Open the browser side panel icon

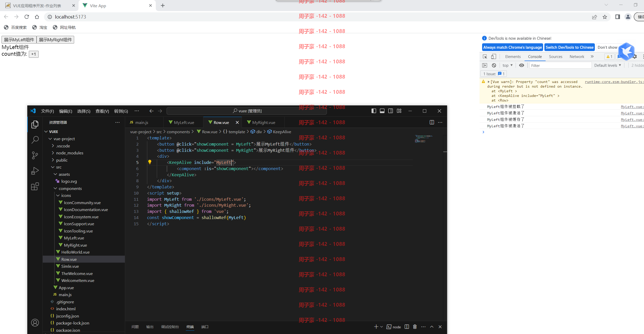(x=617, y=17)
